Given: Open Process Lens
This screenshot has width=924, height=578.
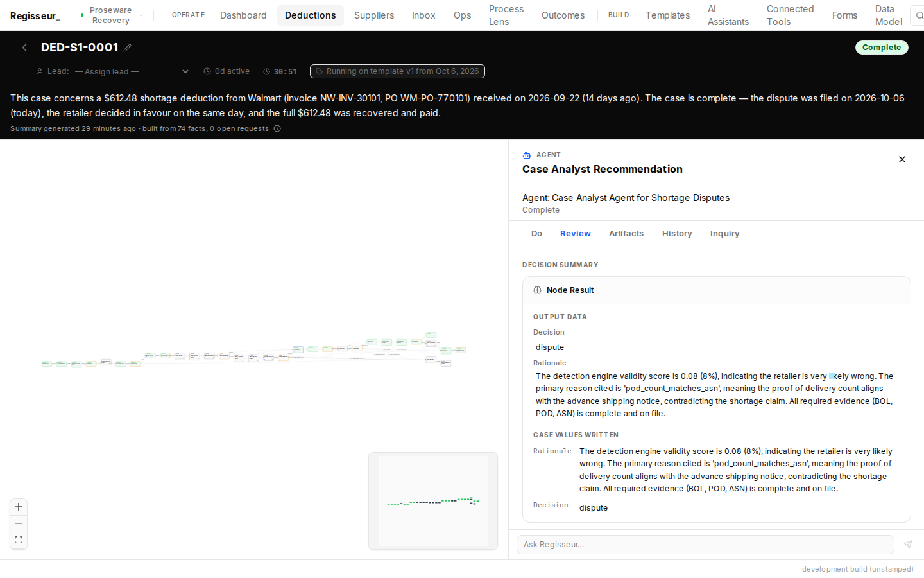Looking at the screenshot, I should (506, 15).
